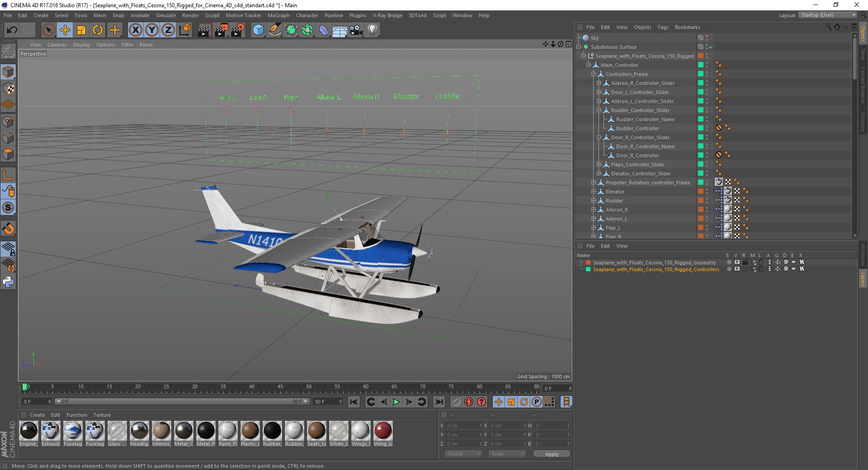Toggle Sky object visibility dots
Image resolution: width=868 pixels, height=470 pixels.
coord(707,38)
